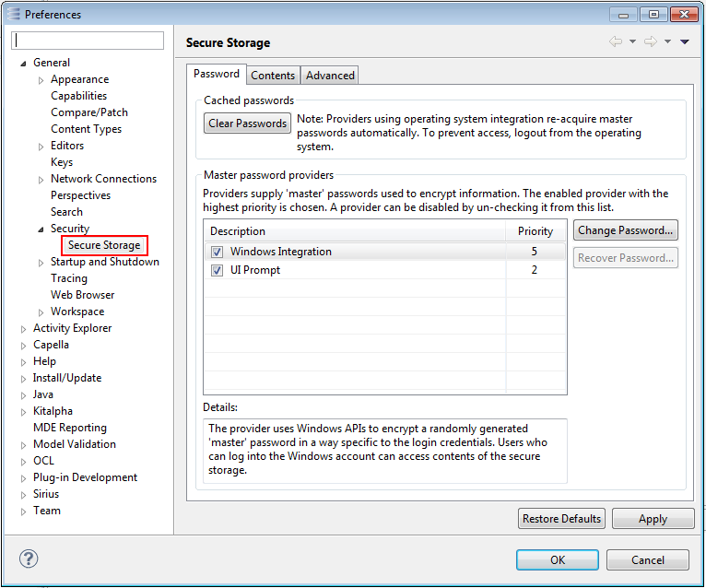Collapse the General tree node

(23, 63)
